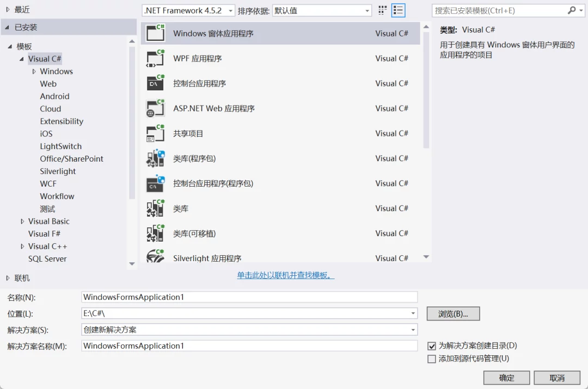The image size is (588, 389).
Task: Click the 名称 project name field
Action: (249, 297)
